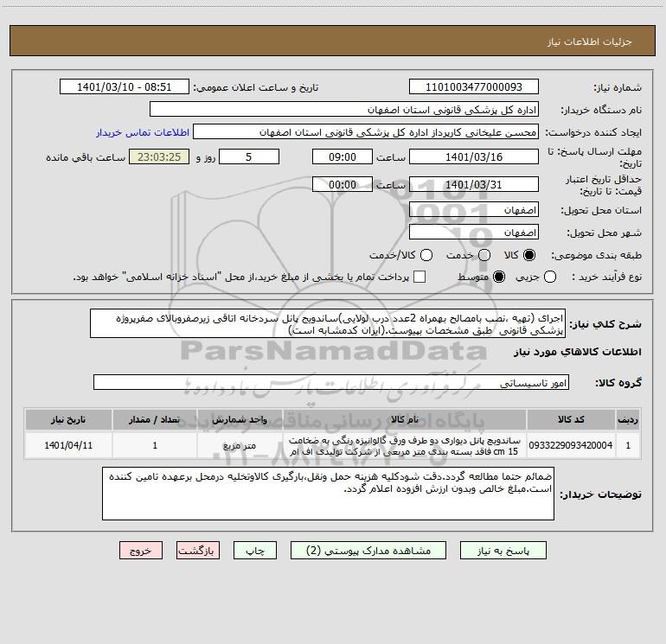Image resolution: width=666 pixels, height=644 pixels.
Task: Click the delivery province field اصفهان
Action: pyautogui.click(x=474, y=210)
